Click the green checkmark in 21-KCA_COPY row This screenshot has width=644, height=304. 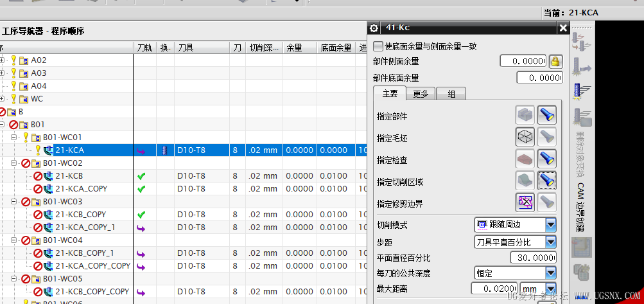pos(141,189)
